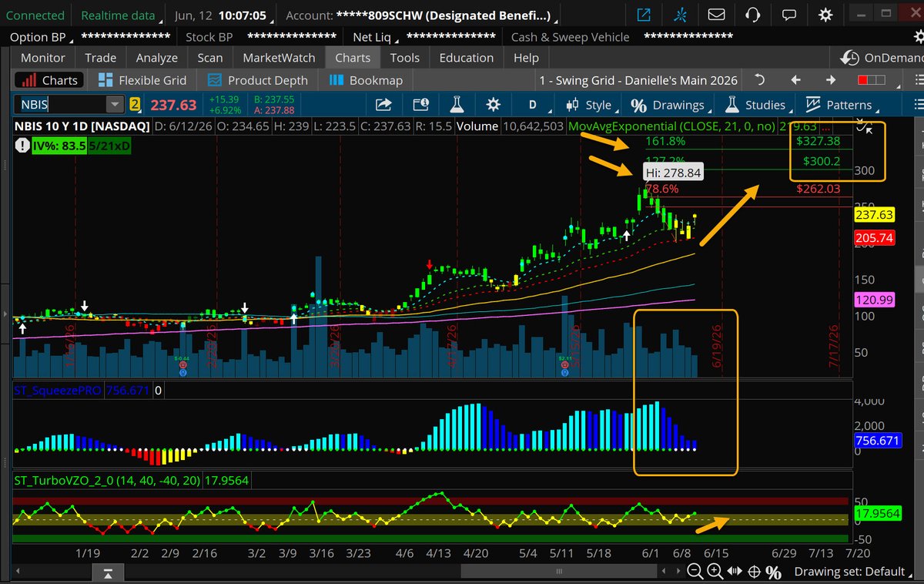Click the forward right arrow in grid bar

click(x=831, y=80)
